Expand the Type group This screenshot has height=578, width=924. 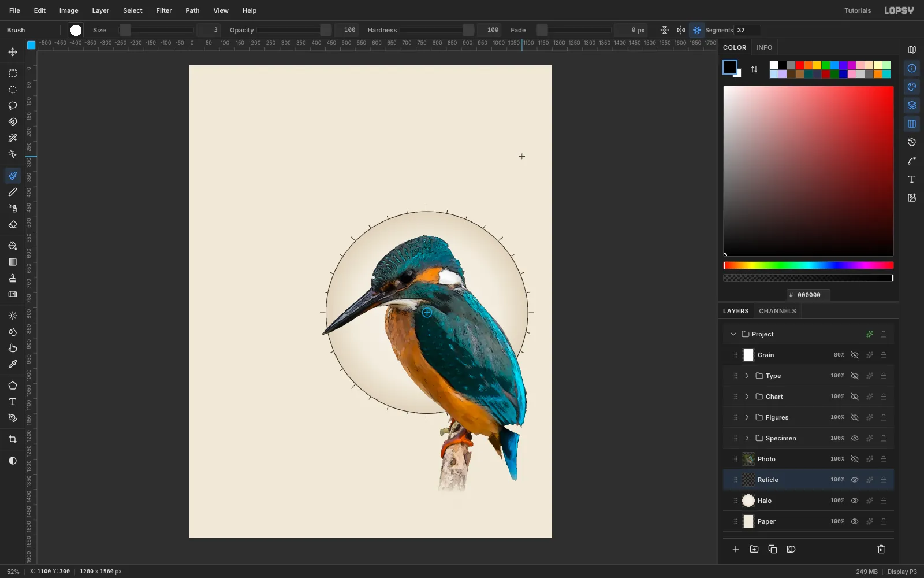[747, 376]
